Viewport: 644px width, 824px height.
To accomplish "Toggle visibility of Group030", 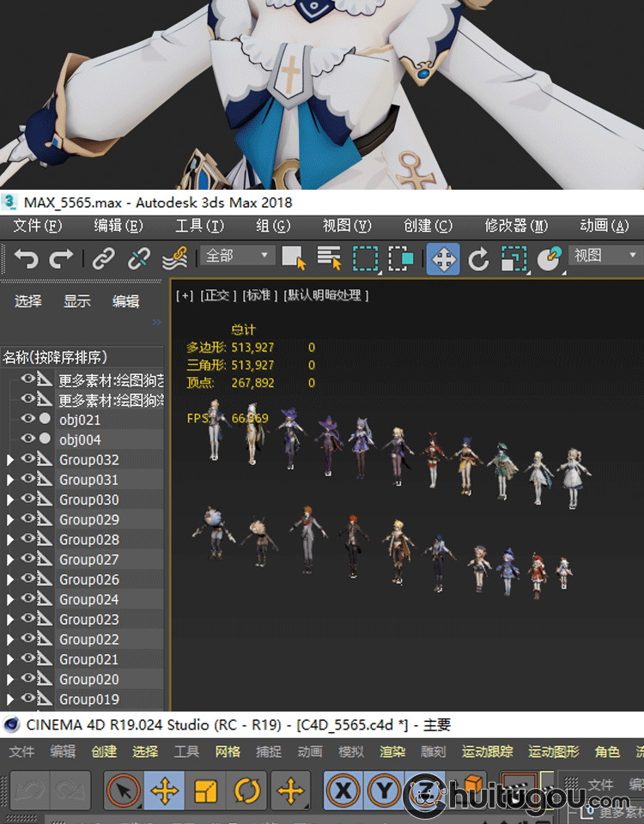I will [27, 499].
